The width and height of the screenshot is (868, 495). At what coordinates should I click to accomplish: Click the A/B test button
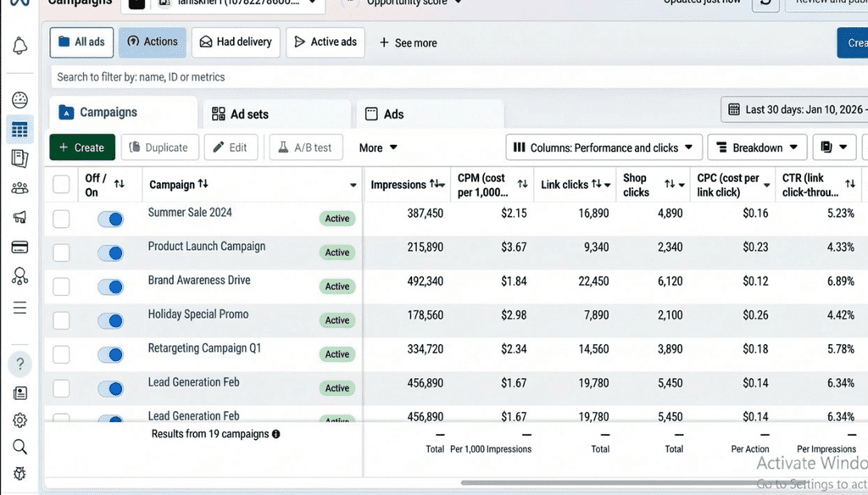click(x=304, y=147)
